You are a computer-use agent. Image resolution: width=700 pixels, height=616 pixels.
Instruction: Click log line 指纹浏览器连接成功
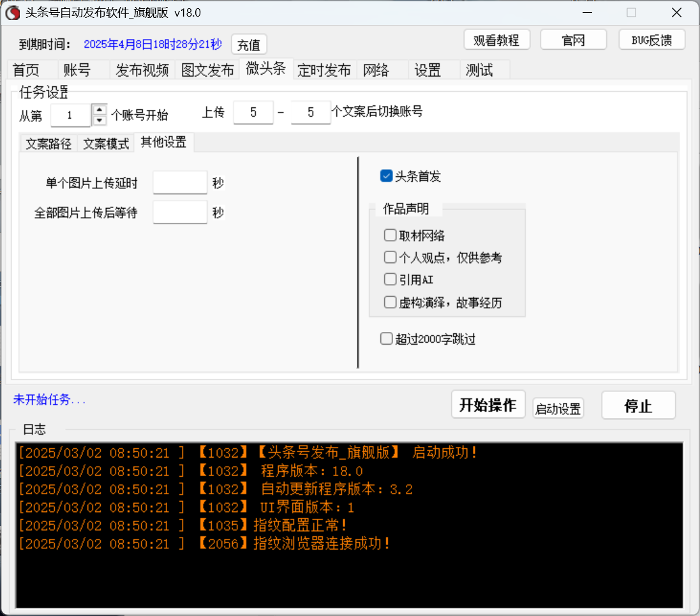pos(204,544)
